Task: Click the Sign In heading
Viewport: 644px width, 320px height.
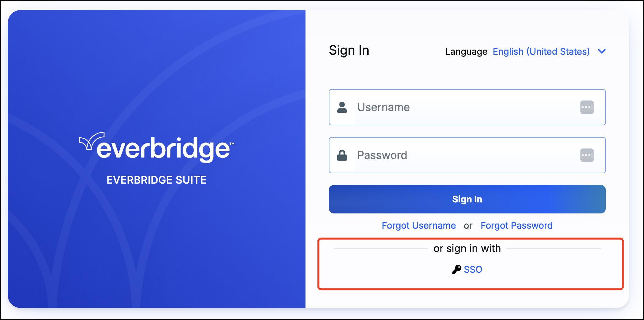Action: pos(349,50)
